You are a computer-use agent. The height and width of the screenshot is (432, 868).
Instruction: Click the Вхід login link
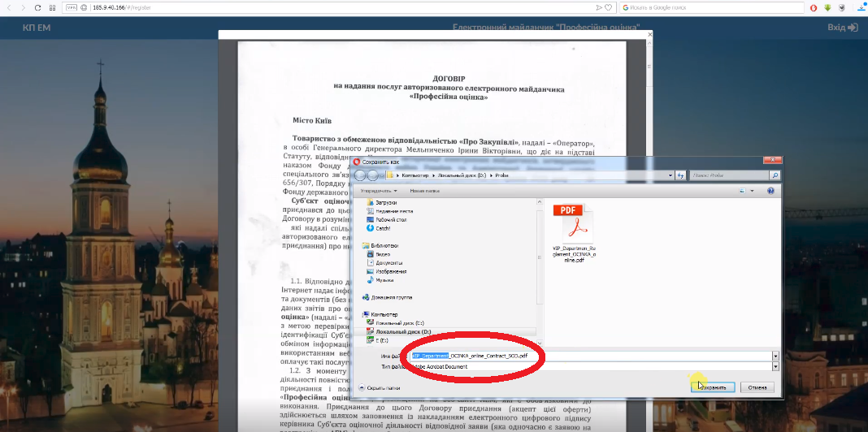[843, 28]
